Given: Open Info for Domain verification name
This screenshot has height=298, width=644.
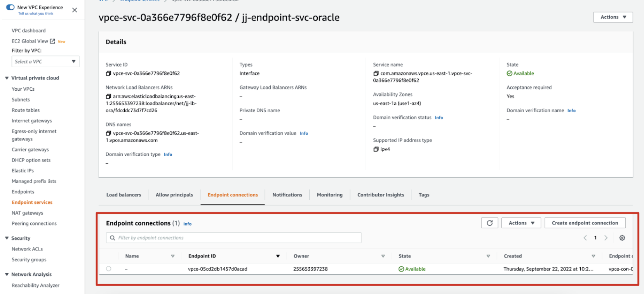Looking at the screenshot, I should pyautogui.click(x=571, y=111).
